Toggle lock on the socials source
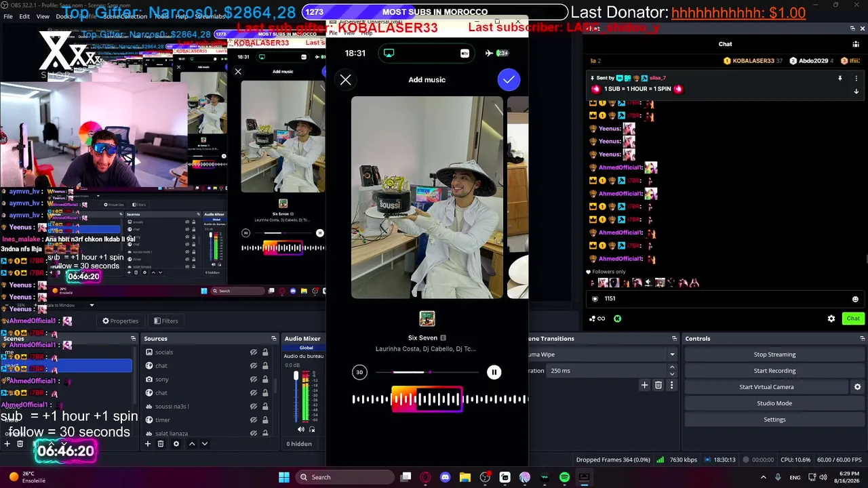This screenshot has height=488, width=868. [x=265, y=352]
